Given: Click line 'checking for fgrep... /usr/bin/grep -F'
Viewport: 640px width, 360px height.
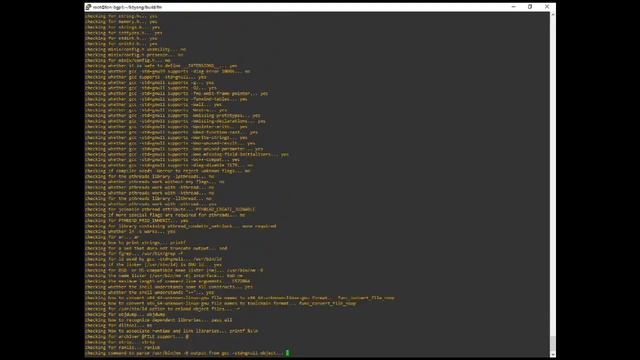Looking at the screenshot, I should [134, 253].
